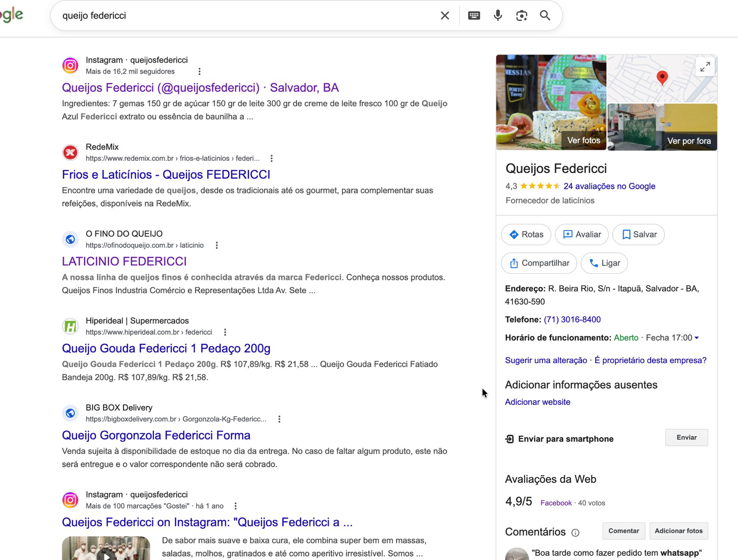Image resolution: width=738 pixels, height=560 pixels.
Task: Open Queijos Federicci on Instagram video result title
Action: pyautogui.click(x=207, y=522)
